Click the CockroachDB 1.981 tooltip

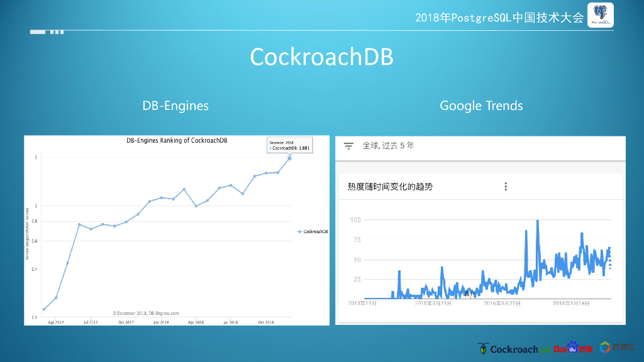coord(289,145)
